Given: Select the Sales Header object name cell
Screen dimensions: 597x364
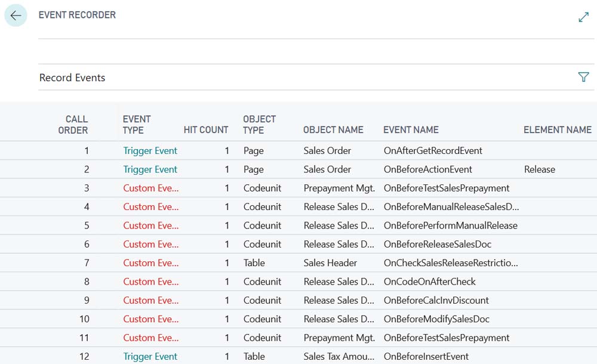Looking at the screenshot, I should pos(330,263).
